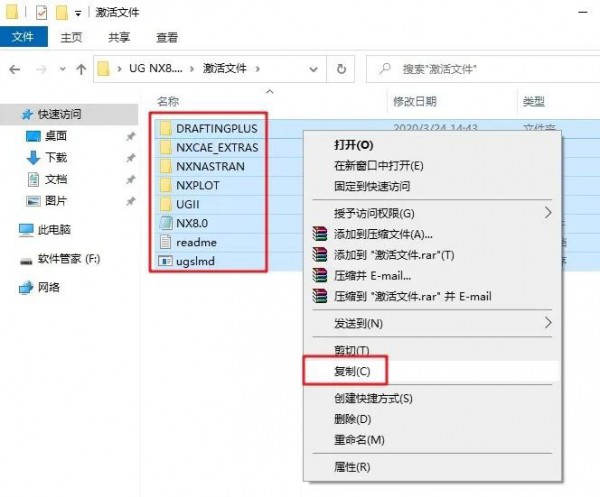Minimize the 激活文件 Explorer window
Image resolution: width=600 pixels, height=497 pixels.
[x=583, y=12]
